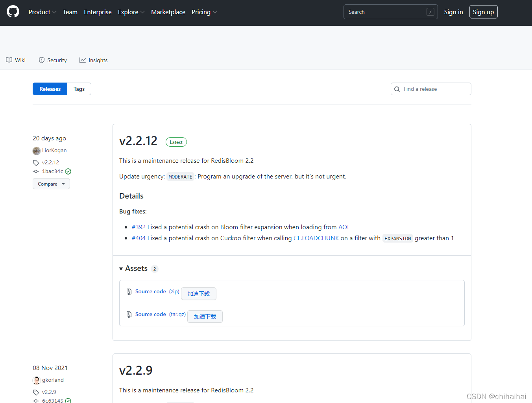Open the v2.2.9 tag link
Image resolution: width=532 pixels, height=403 pixels.
click(x=49, y=392)
